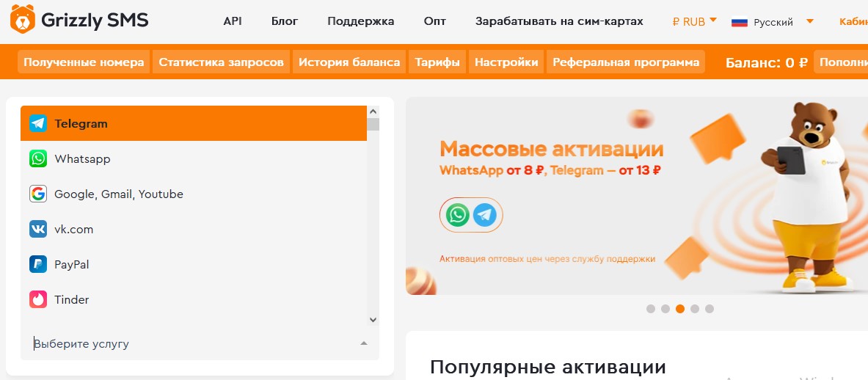
Task: Click the vk.com icon in service list
Action: [x=38, y=229]
